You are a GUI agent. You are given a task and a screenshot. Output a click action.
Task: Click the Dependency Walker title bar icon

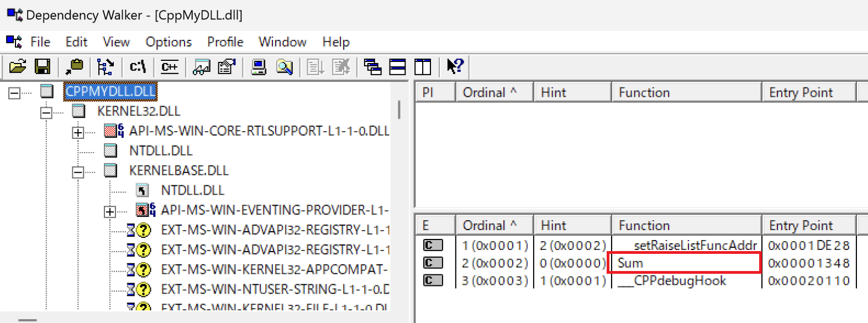pos(14,14)
